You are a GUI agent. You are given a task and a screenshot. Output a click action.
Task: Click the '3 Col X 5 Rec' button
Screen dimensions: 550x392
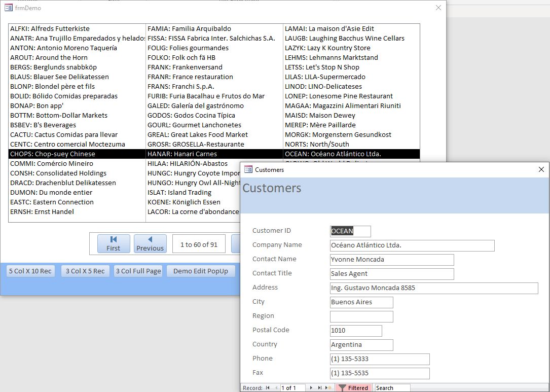(x=85, y=271)
